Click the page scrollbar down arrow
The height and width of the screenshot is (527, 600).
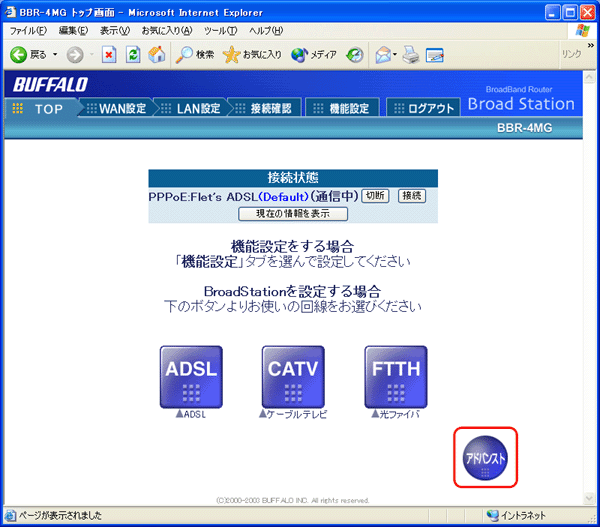tap(589, 498)
